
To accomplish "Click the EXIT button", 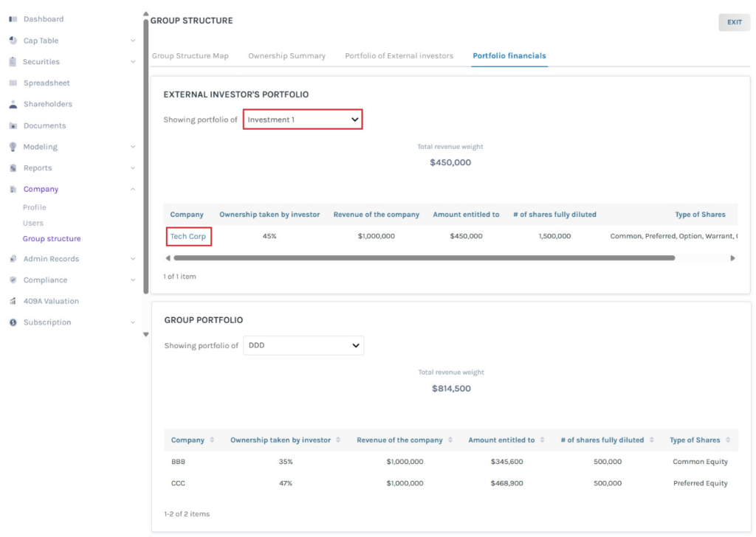I will (x=734, y=22).
